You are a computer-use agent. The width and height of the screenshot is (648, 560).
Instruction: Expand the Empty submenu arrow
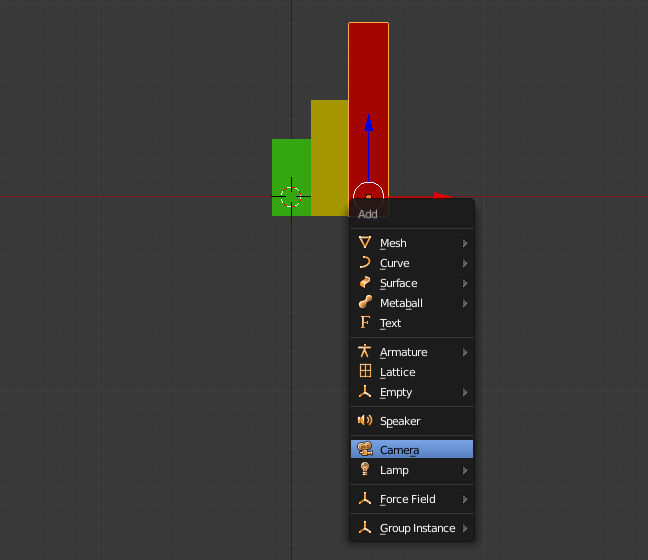(x=465, y=392)
